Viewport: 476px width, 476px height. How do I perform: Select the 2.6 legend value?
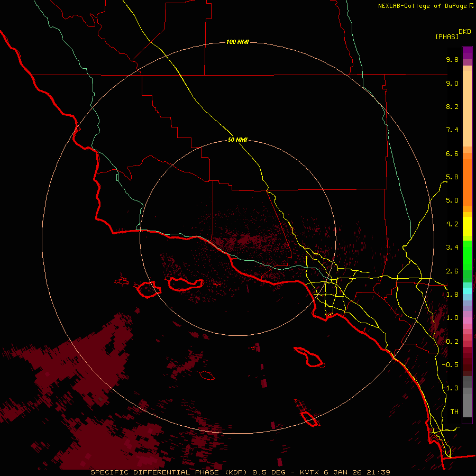click(x=452, y=271)
